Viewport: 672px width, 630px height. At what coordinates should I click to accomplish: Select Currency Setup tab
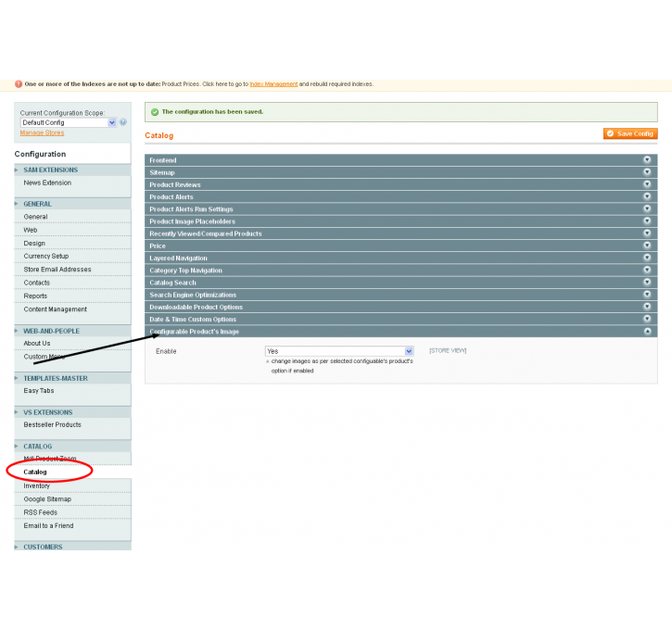[x=45, y=256]
